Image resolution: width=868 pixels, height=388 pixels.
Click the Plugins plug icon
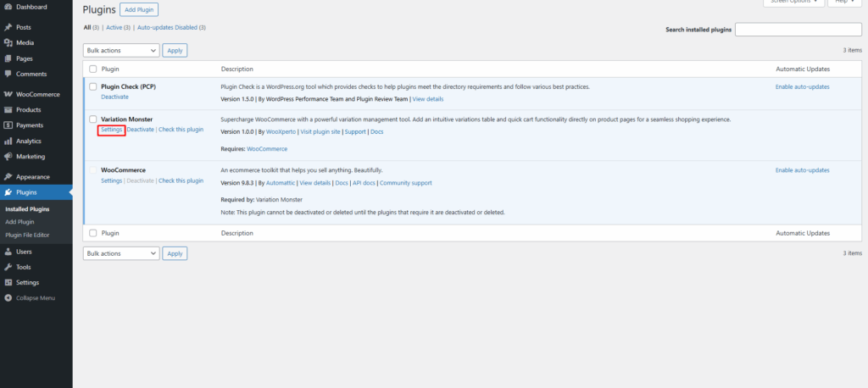[x=8, y=192]
